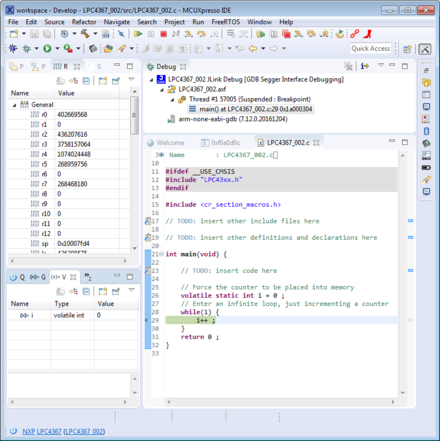Open the Variables view menu dropdown
This screenshot has height=441, width=440.
click(x=131, y=290)
